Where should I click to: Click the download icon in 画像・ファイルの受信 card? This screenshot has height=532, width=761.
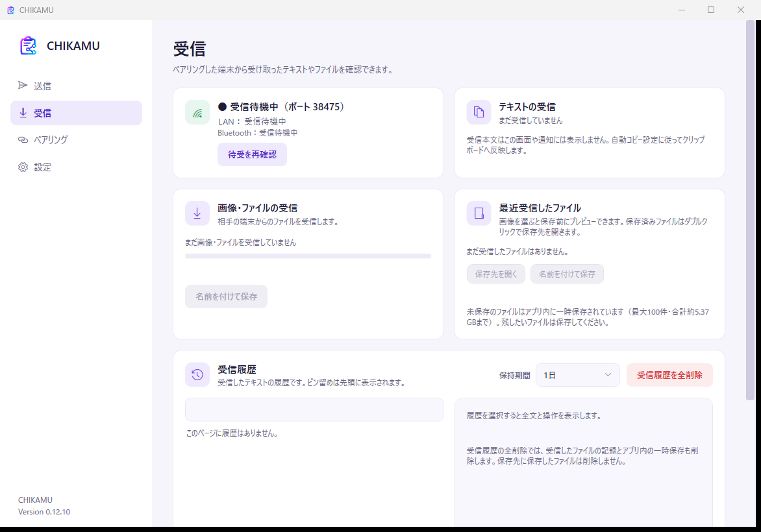(197, 213)
